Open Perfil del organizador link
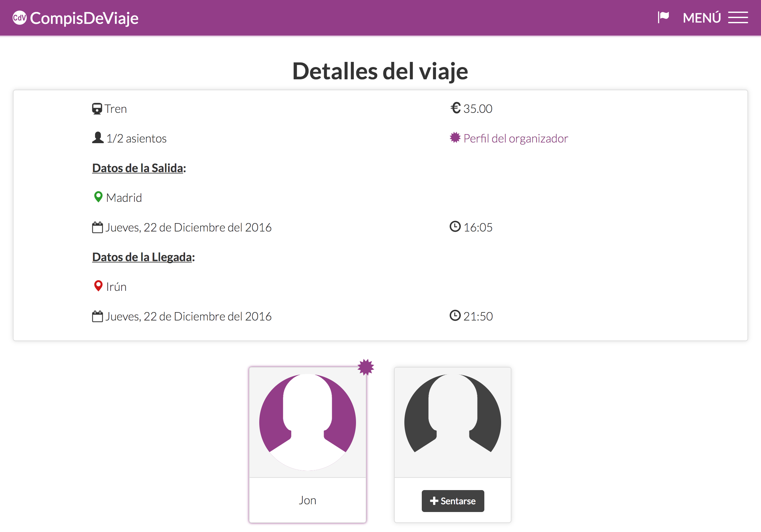This screenshot has width=761, height=532. pyautogui.click(x=515, y=139)
